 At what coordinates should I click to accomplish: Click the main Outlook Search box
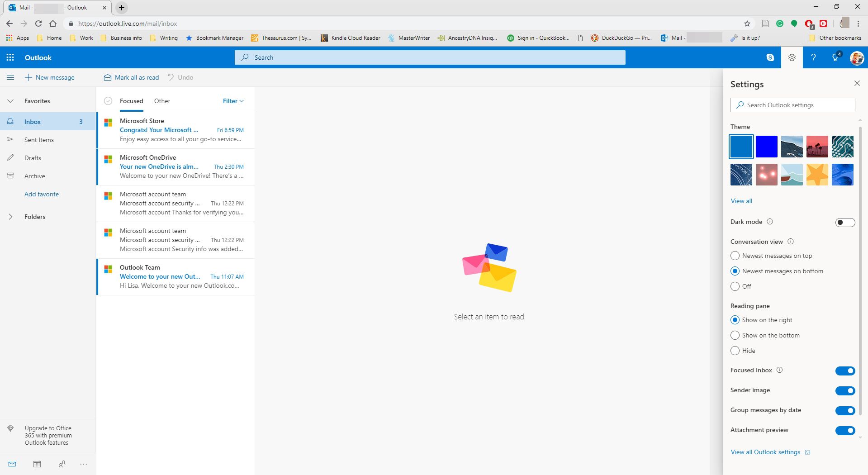[x=430, y=57]
